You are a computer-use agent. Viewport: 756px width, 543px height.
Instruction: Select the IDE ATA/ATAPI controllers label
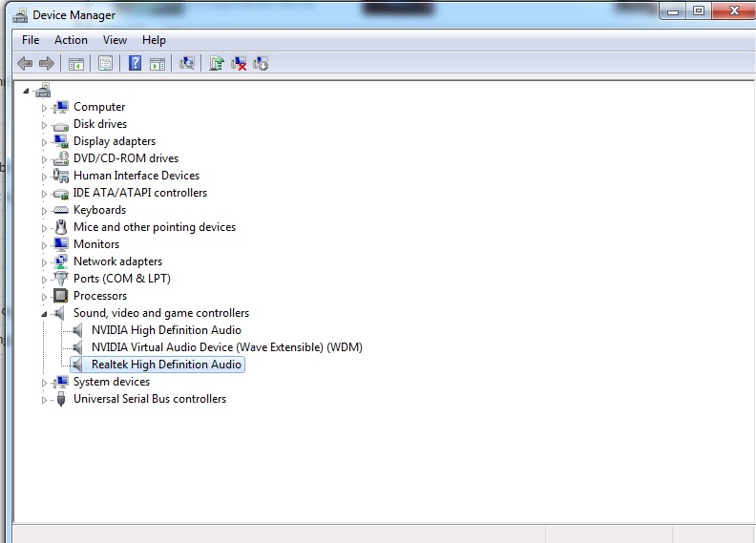[139, 193]
